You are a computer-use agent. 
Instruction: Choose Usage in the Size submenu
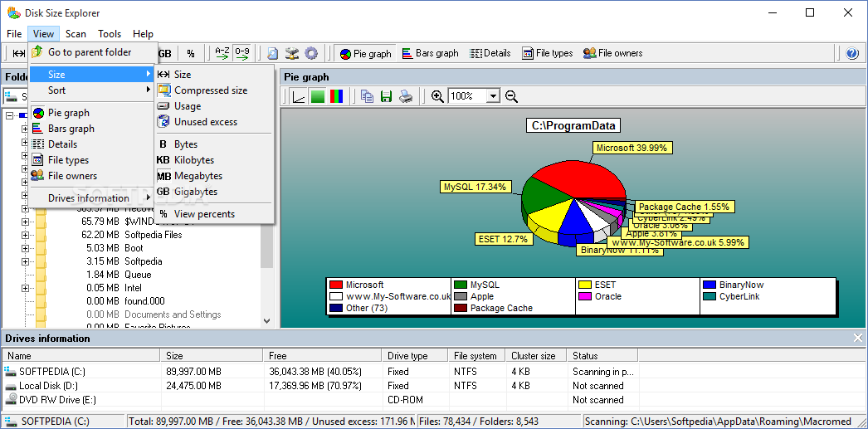point(213,105)
